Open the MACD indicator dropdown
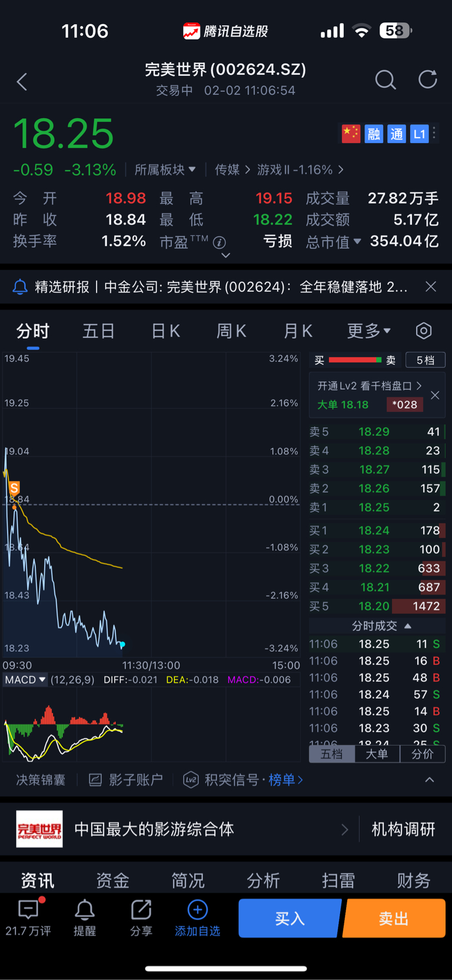This screenshot has height=980, width=452. point(25,680)
